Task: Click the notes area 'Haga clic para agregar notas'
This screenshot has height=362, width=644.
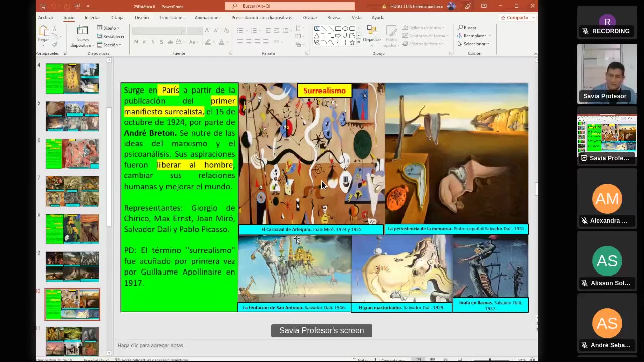Action: (x=150, y=345)
